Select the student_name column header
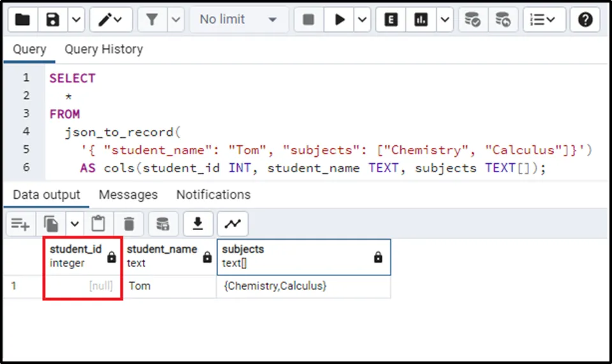Viewport: 612px width, 364px height. [x=162, y=256]
